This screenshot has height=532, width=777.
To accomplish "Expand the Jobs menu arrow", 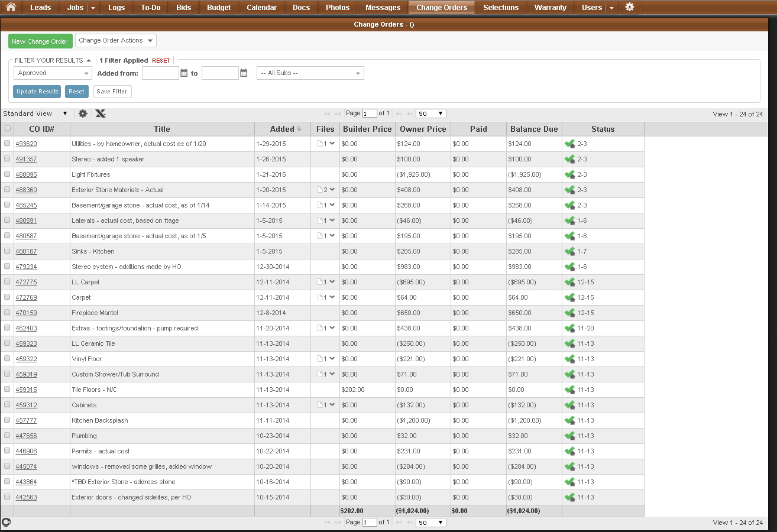I will click(93, 8).
